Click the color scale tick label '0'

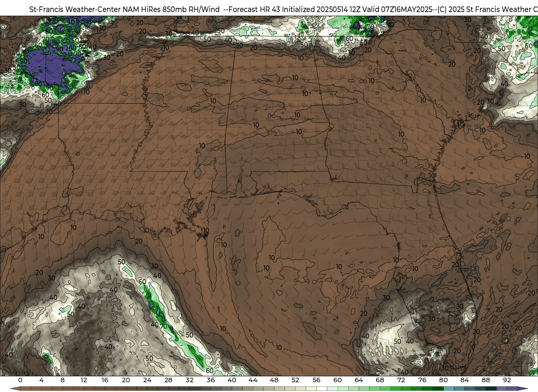(20, 380)
